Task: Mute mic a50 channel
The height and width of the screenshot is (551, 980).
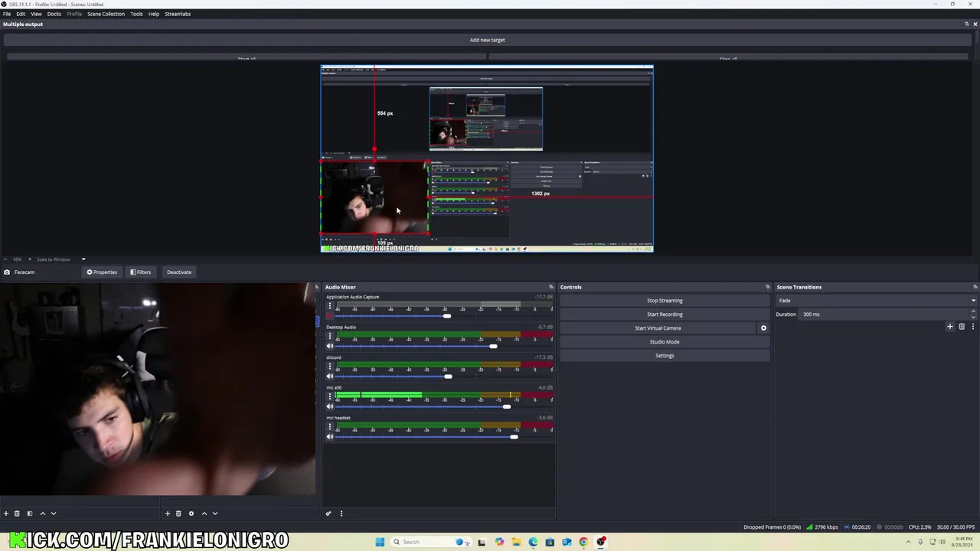Action: pyautogui.click(x=330, y=406)
